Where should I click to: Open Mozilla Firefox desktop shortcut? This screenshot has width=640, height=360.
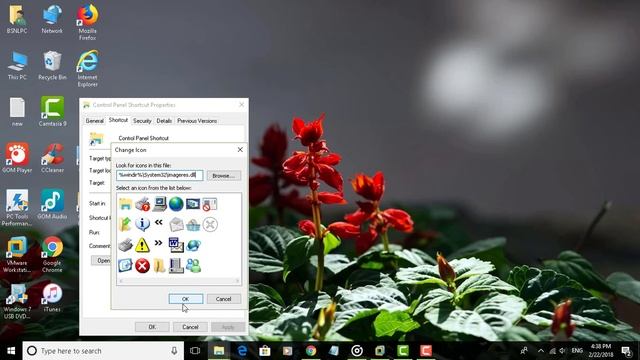(87, 22)
